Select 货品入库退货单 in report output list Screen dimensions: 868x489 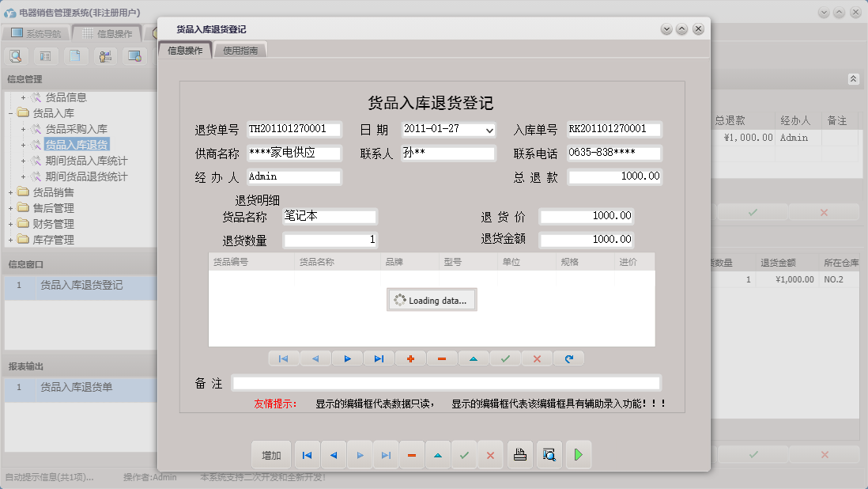click(x=79, y=387)
